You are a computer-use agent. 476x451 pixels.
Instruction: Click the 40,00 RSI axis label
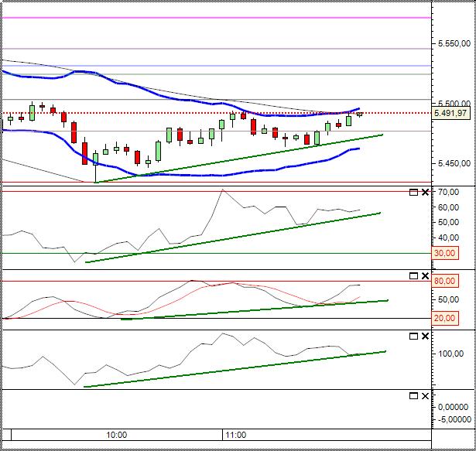448,238
